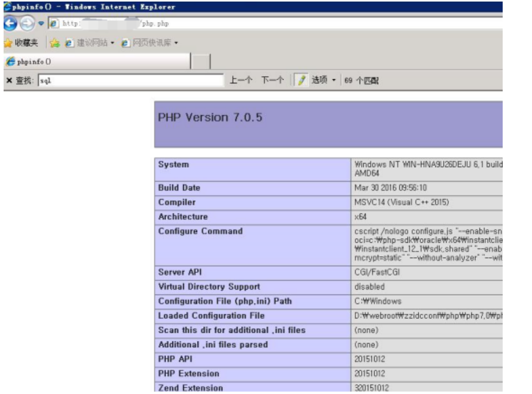Close the find bar with the X

8,81
